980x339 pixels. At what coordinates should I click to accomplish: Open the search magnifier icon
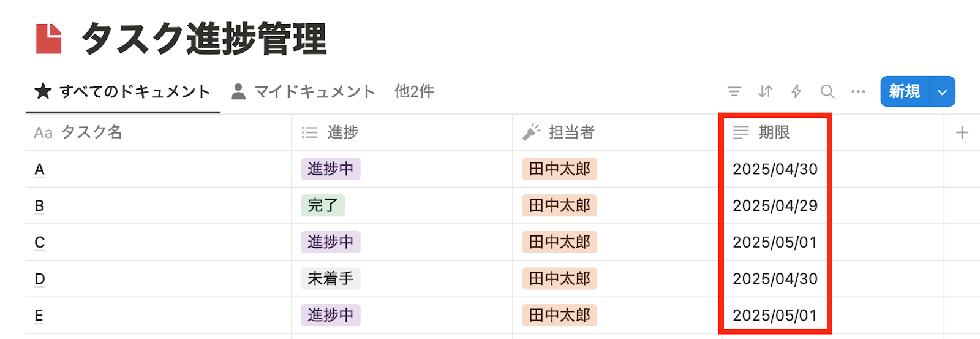coord(827,92)
